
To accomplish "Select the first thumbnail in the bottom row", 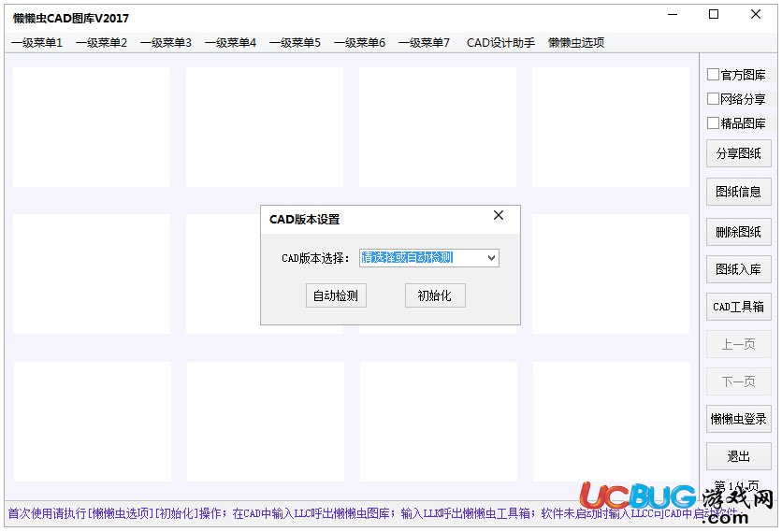I will [93, 422].
